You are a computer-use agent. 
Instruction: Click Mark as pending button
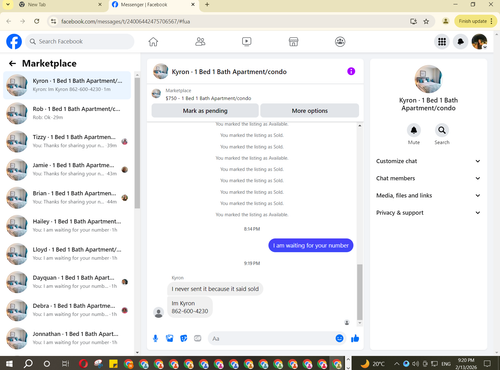pyautogui.click(x=205, y=111)
